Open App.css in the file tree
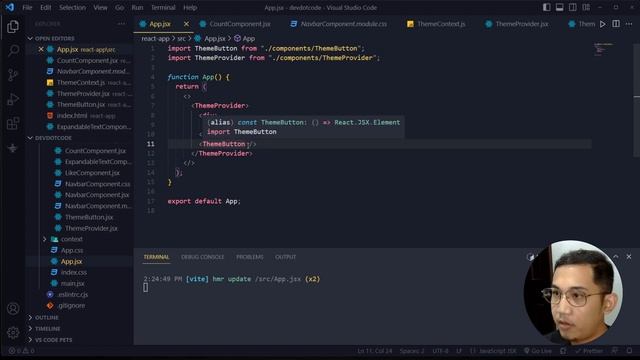Viewport: 640px width, 360px height. [x=72, y=250]
